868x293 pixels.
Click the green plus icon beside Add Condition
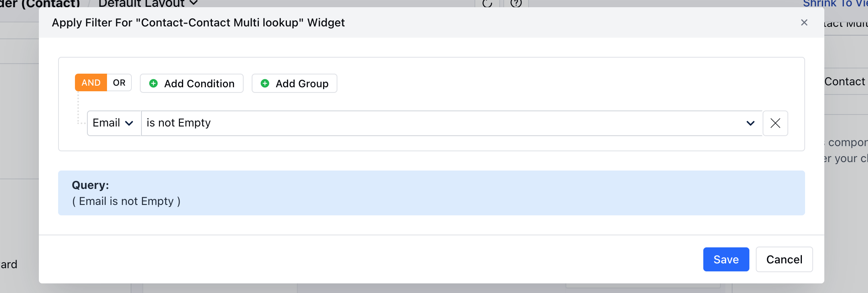tap(153, 83)
